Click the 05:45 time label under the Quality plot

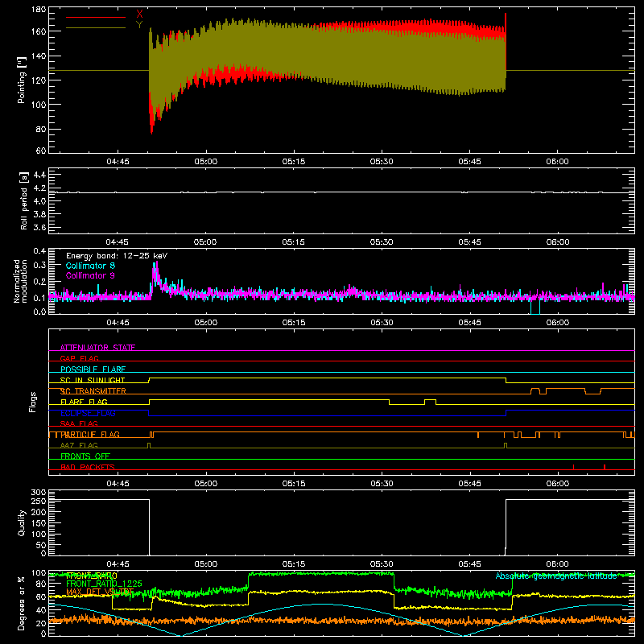(x=469, y=564)
